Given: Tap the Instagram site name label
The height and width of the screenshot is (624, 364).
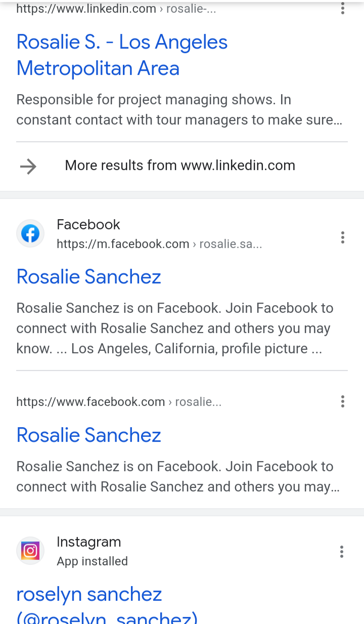Looking at the screenshot, I should (89, 542).
